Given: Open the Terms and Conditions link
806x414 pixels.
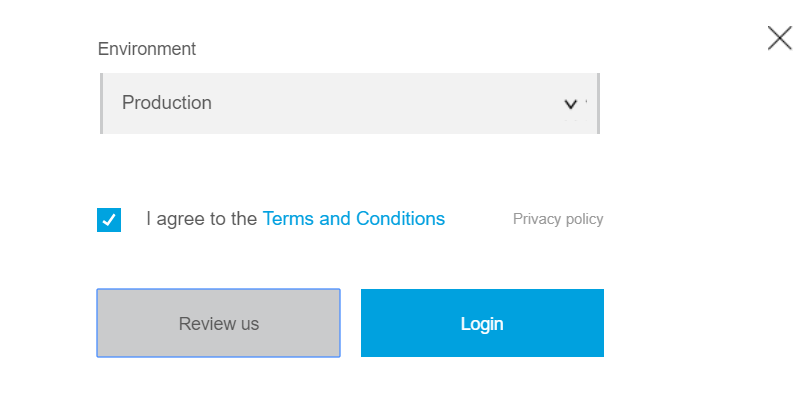Looking at the screenshot, I should (353, 218).
